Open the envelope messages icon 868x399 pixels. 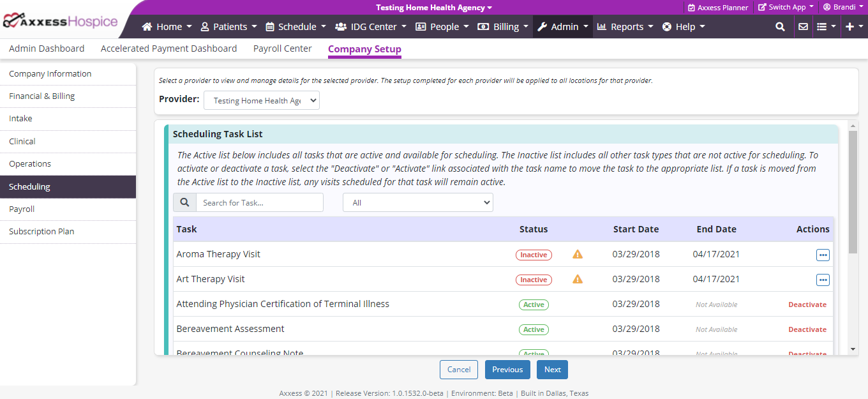click(x=803, y=27)
